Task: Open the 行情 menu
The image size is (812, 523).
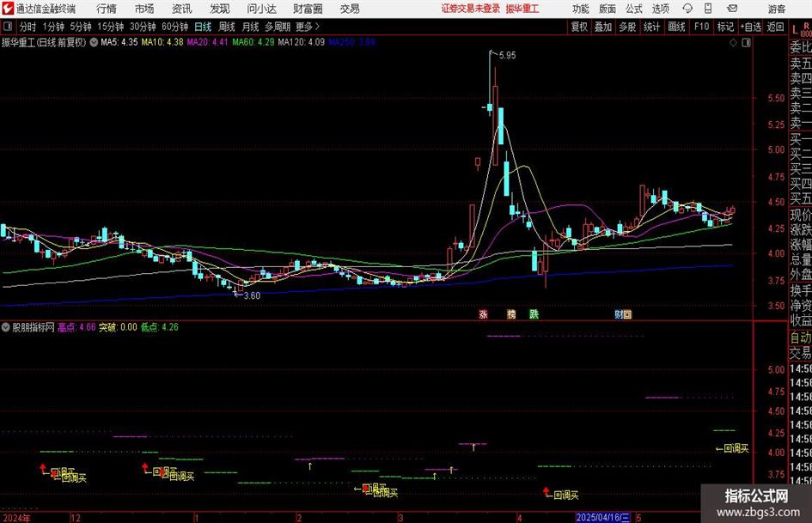Action: pyautogui.click(x=107, y=9)
